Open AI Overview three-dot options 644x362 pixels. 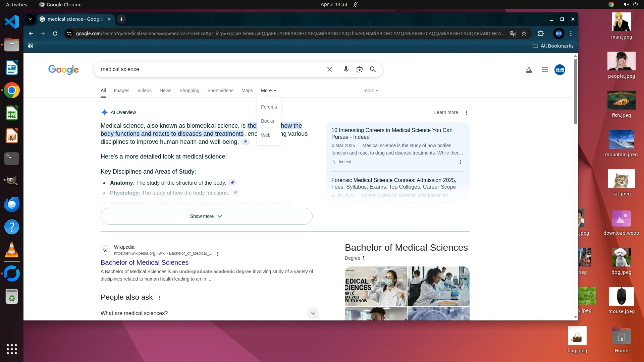click(466, 113)
